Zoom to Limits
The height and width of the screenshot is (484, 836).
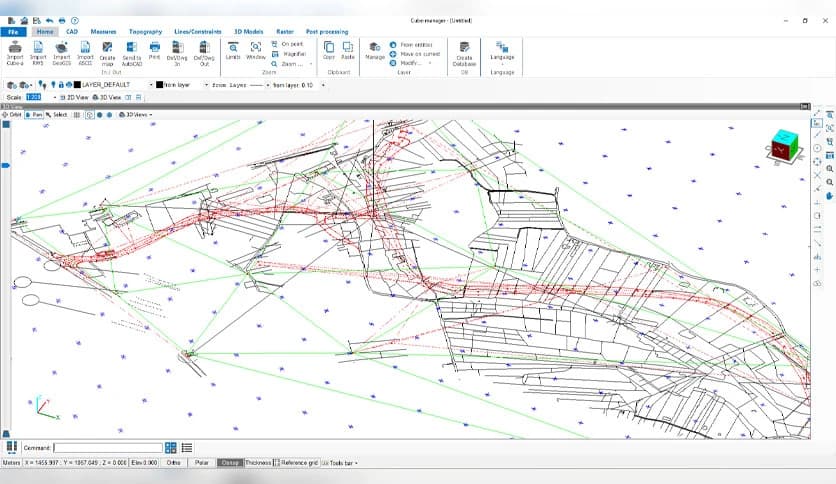[x=233, y=51]
